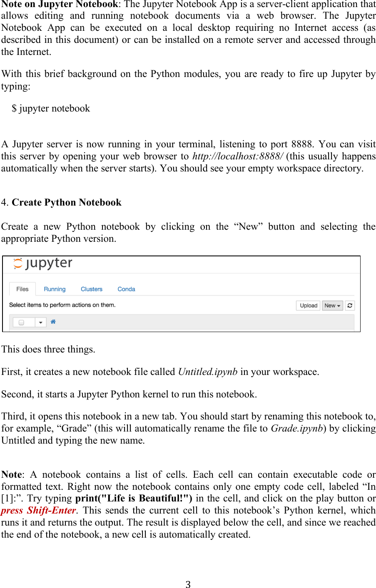Click the http://localhost:8888/ link

pyautogui.click(x=237, y=156)
